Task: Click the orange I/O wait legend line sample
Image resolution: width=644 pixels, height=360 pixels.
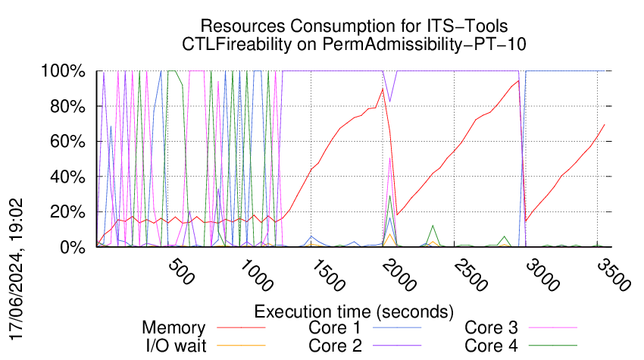Action: coord(241,346)
